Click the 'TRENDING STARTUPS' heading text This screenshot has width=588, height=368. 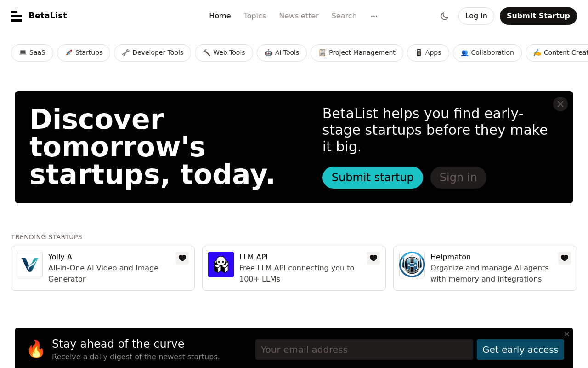(x=46, y=237)
